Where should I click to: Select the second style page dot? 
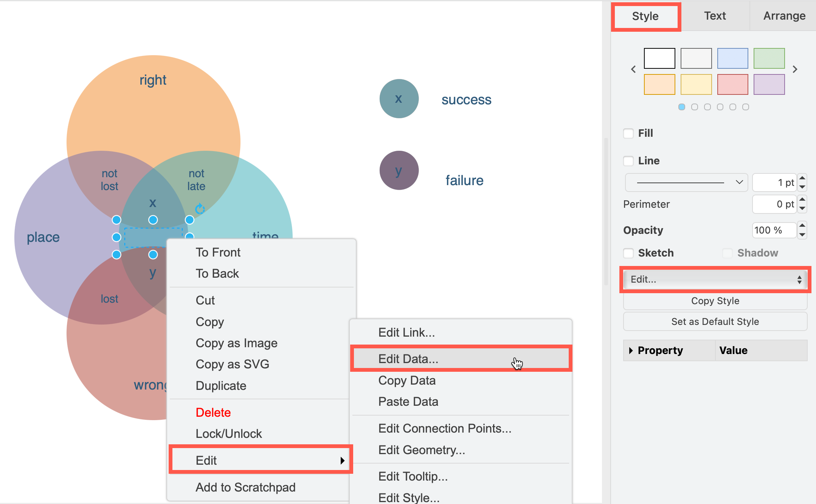(695, 107)
